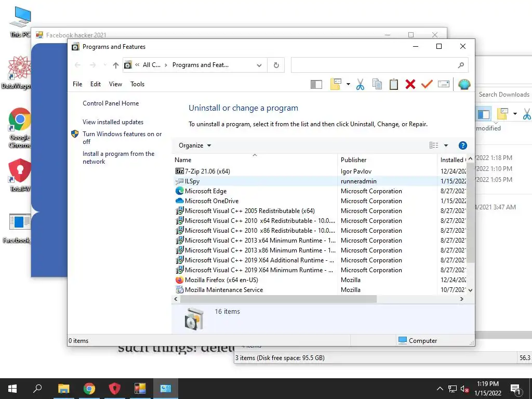Show hidden system tray icons chevron
The width and height of the screenshot is (532, 399).
(440, 389)
